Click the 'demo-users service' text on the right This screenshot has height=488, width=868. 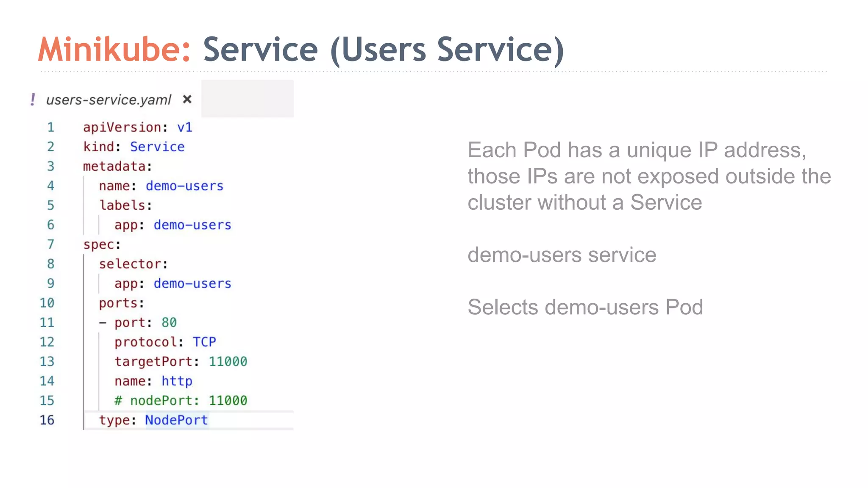click(562, 255)
